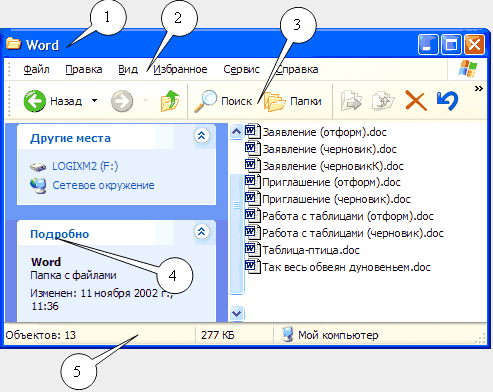493x392 pixels.
Task: Click the green Назад back arrow
Action: point(35,101)
